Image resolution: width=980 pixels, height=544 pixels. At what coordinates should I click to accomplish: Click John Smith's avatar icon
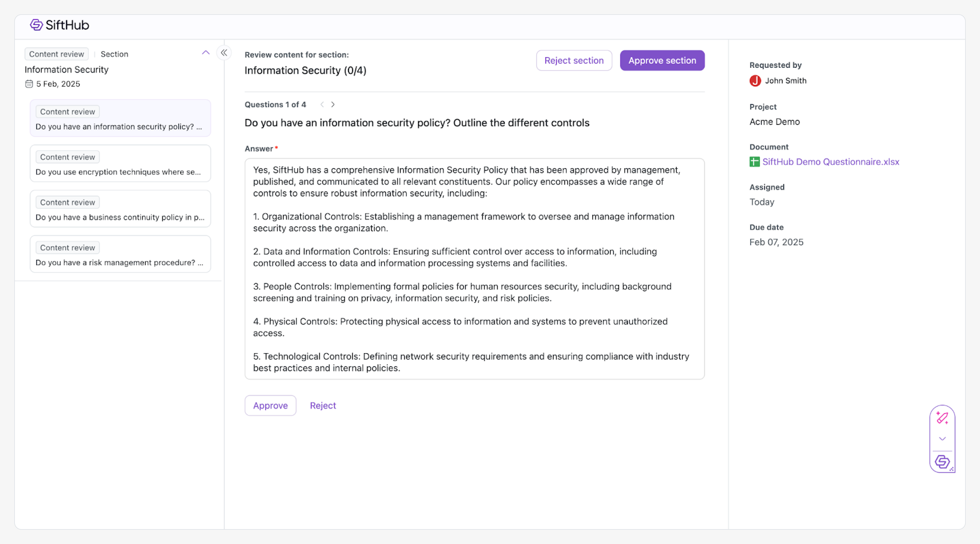pos(755,81)
